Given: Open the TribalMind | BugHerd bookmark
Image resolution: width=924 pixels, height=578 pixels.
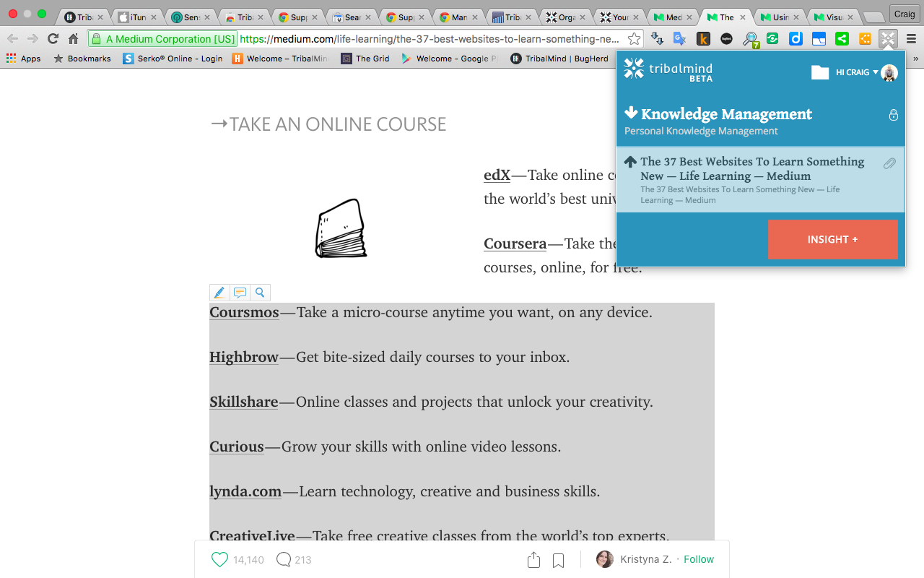Looking at the screenshot, I should pyautogui.click(x=559, y=59).
